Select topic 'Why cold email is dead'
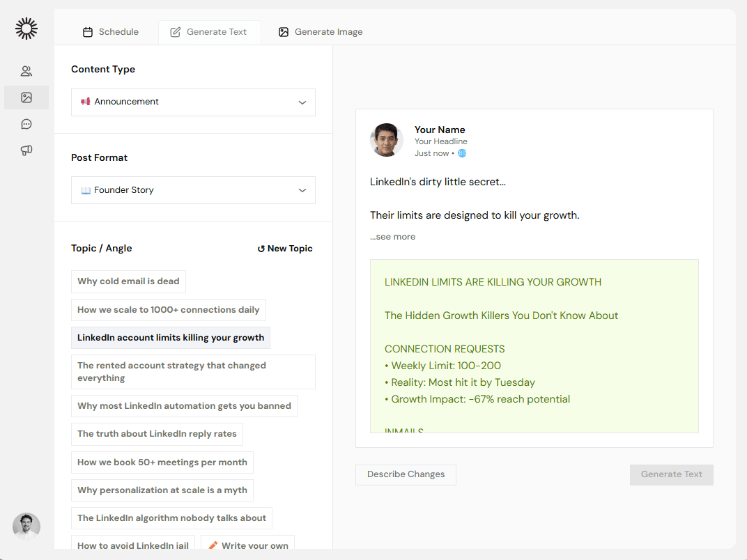This screenshot has height=560, width=747. 129,281
